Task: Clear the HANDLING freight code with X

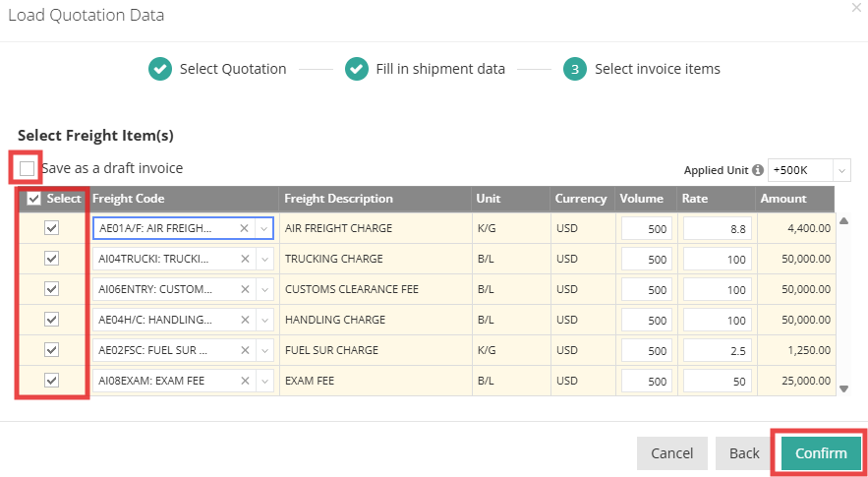Action: pyautogui.click(x=245, y=320)
